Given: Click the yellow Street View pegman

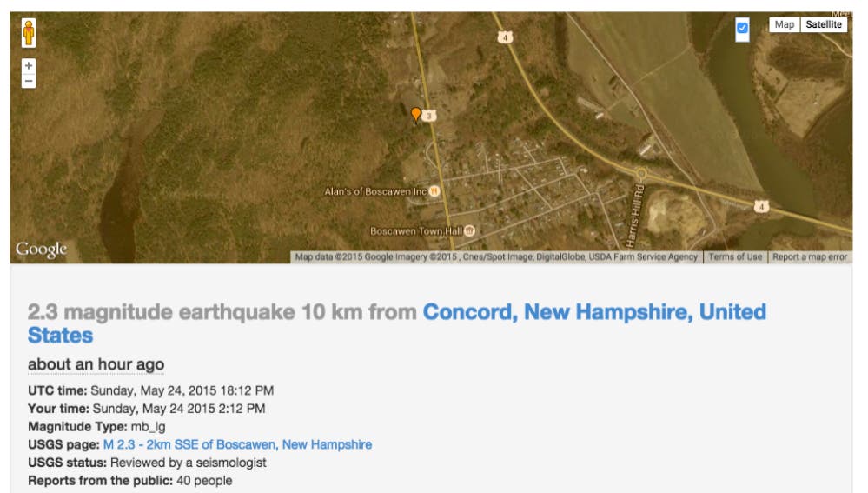Looking at the screenshot, I should (29, 33).
